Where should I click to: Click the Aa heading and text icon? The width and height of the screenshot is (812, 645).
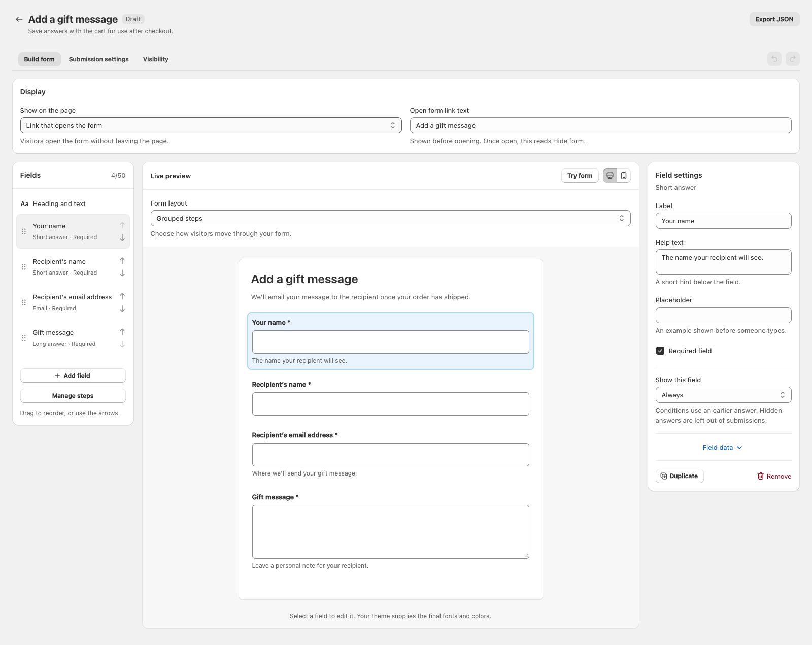coord(24,204)
